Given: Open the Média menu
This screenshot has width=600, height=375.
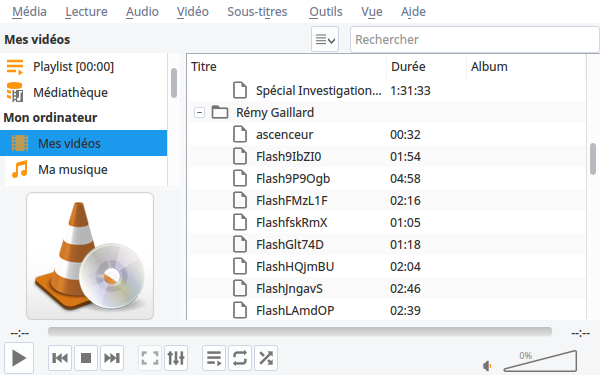Looking at the screenshot, I should [29, 11].
